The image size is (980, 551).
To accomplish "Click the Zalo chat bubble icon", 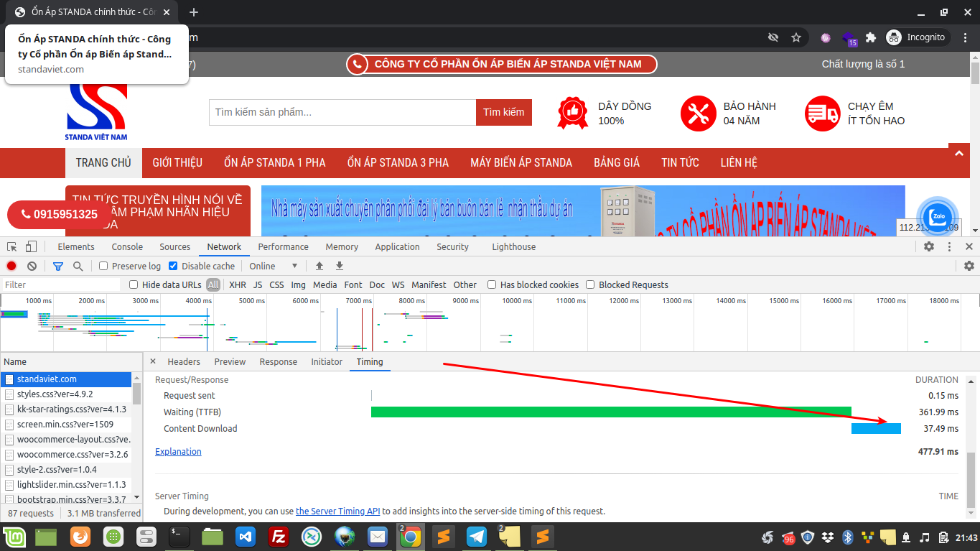I will (937, 217).
